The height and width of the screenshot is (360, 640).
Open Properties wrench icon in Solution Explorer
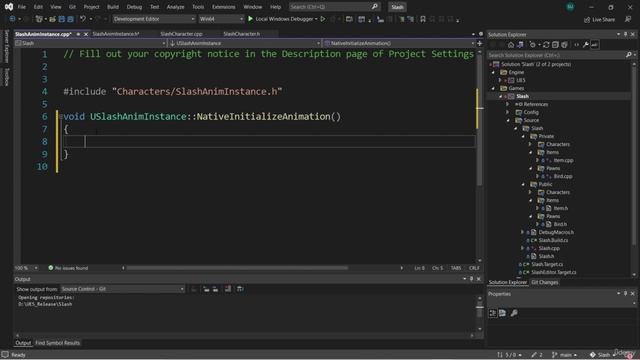tap(585, 45)
